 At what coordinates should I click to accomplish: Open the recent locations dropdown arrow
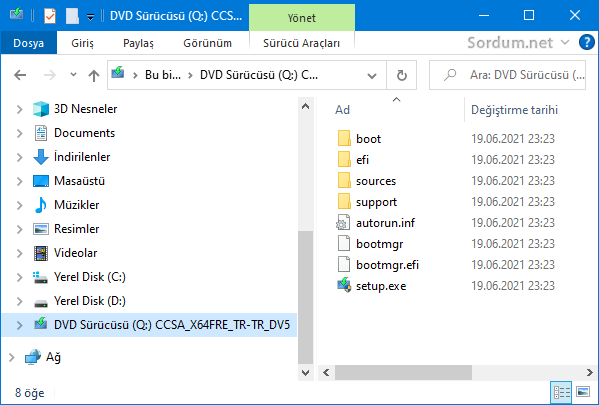tap(73, 75)
